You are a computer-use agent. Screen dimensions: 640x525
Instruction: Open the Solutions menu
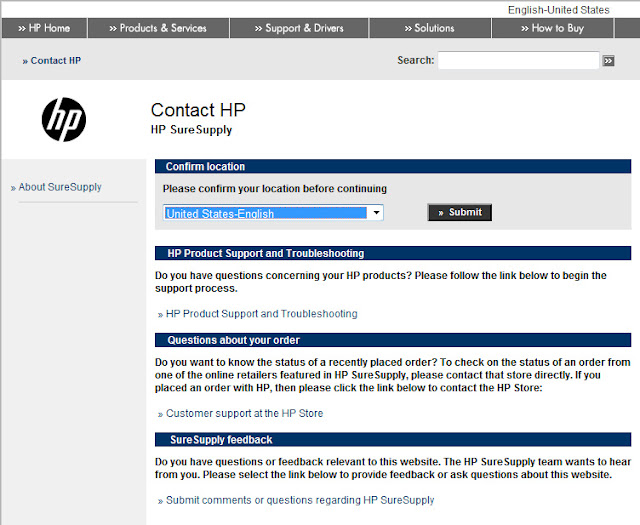430,28
